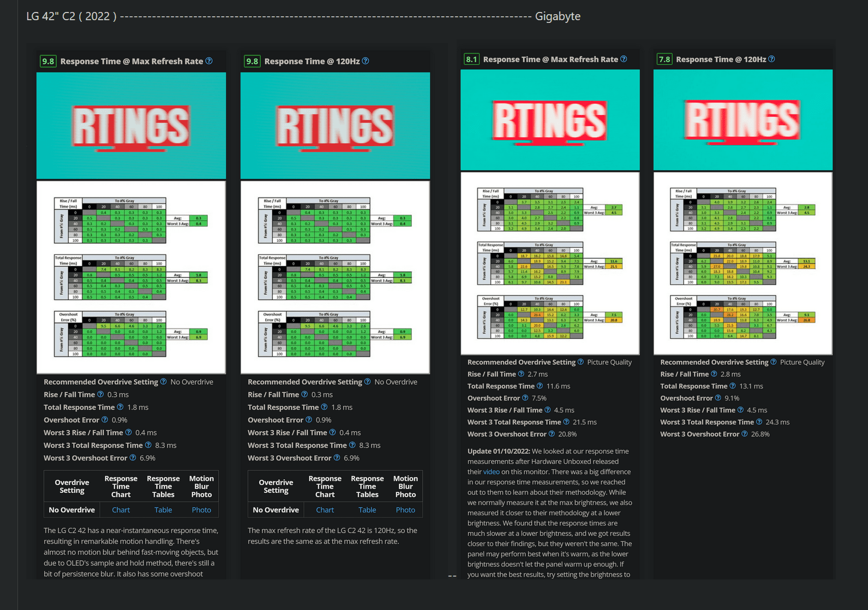Click the 8.1 score badge
The image size is (868, 610).
point(471,59)
